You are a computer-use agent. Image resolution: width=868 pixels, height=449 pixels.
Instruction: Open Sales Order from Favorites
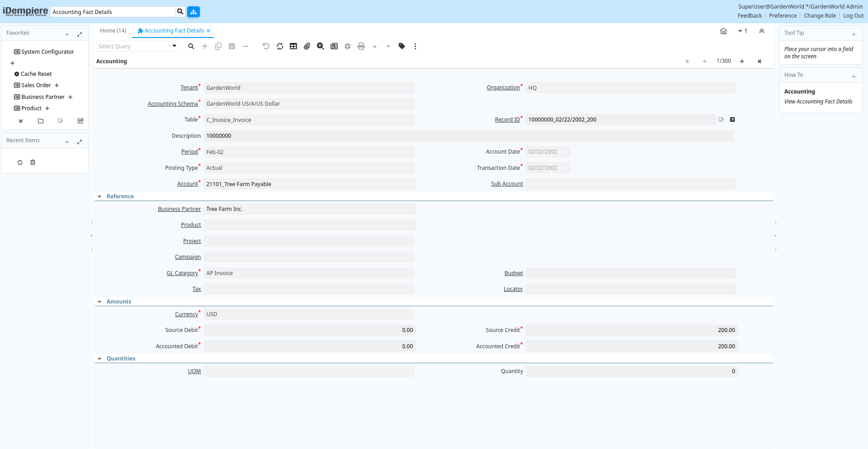(x=36, y=85)
